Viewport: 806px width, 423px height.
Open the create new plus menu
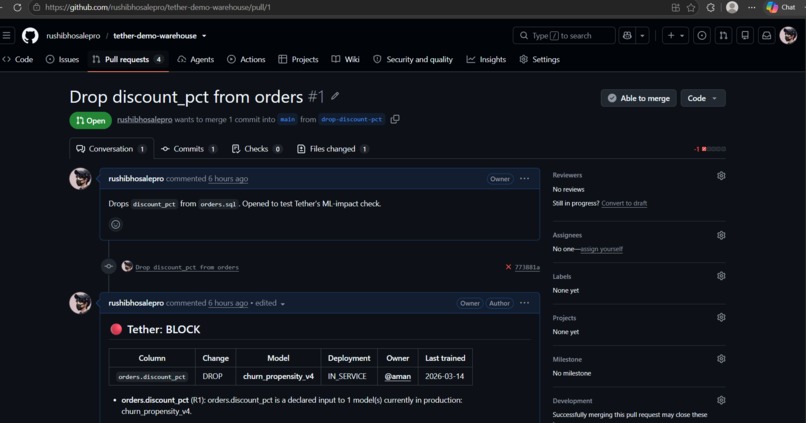[x=675, y=35]
